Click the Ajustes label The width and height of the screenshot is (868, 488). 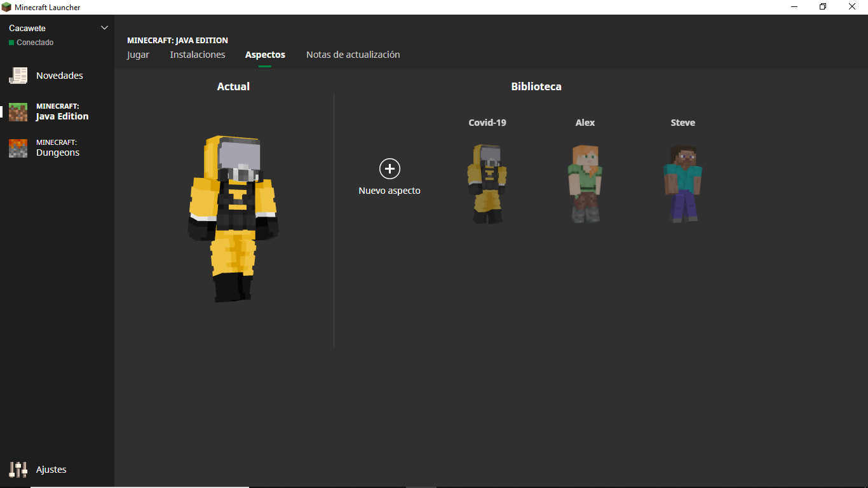(x=51, y=470)
